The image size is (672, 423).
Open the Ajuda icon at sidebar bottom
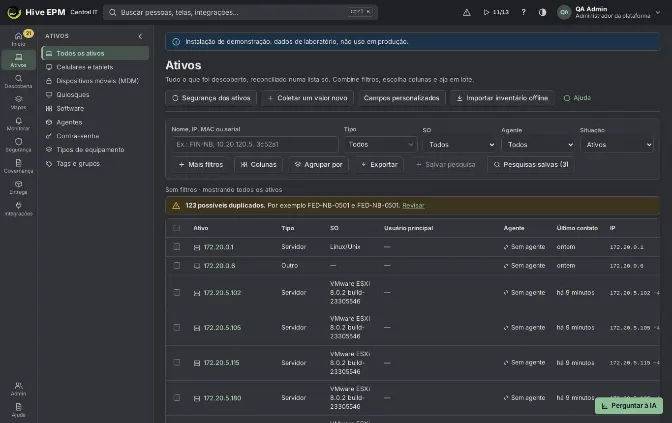tap(18, 407)
